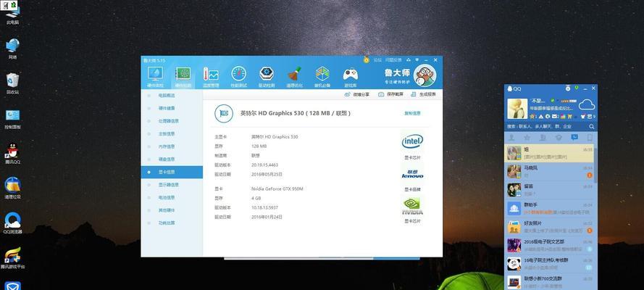644x290 pixels.
Task: Click driver version 20.19.15.4463 value
Action: point(264,165)
